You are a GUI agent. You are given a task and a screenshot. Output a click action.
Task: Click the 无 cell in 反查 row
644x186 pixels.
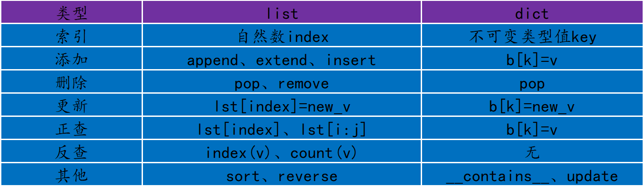click(532, 153)
